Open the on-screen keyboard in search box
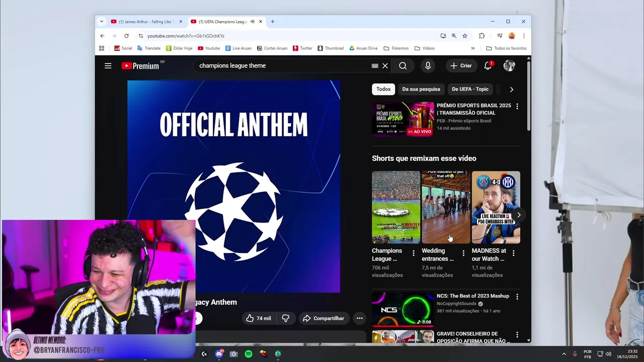 [x=375, y=66]
